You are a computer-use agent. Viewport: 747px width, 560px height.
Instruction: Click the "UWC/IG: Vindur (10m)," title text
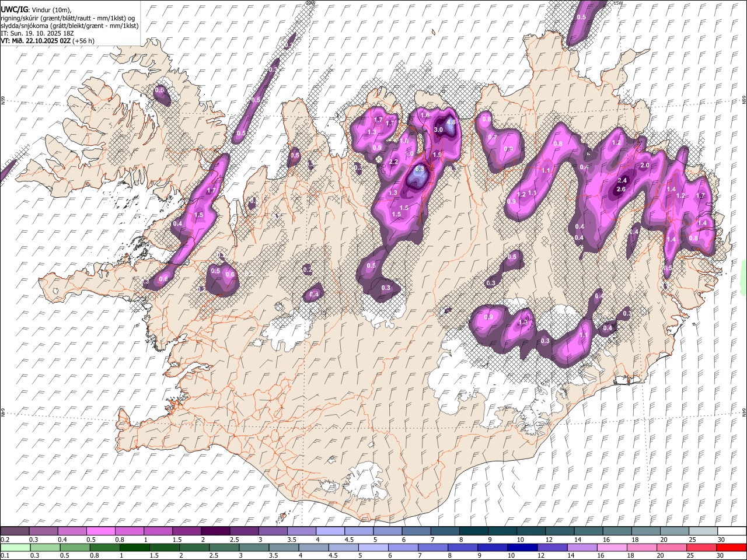(36, 10)
